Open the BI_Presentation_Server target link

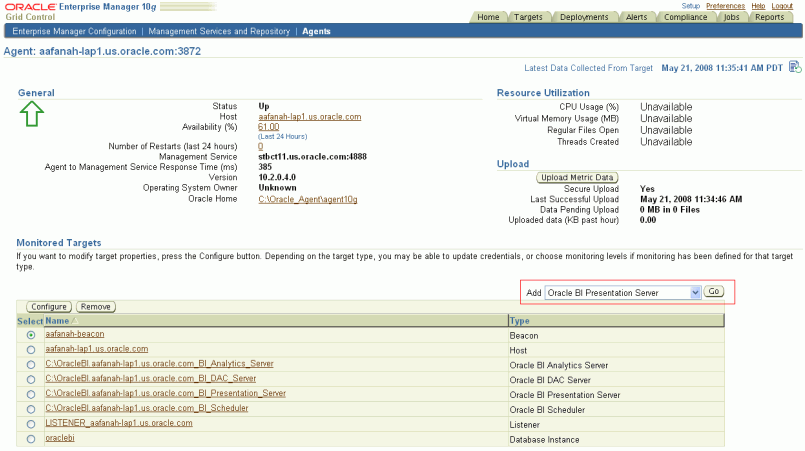click(x=165, y=393)
